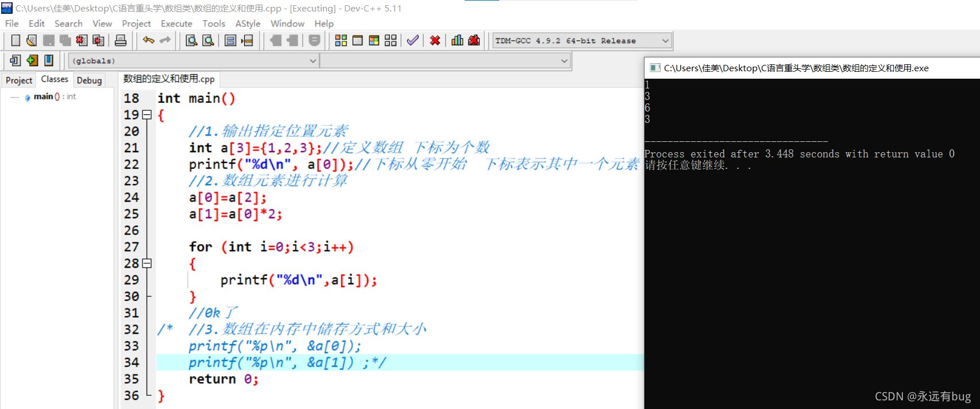980x409 pixels.
Task: Click the Profile analysis bar chart icon
Action: (x=457, y=40)
